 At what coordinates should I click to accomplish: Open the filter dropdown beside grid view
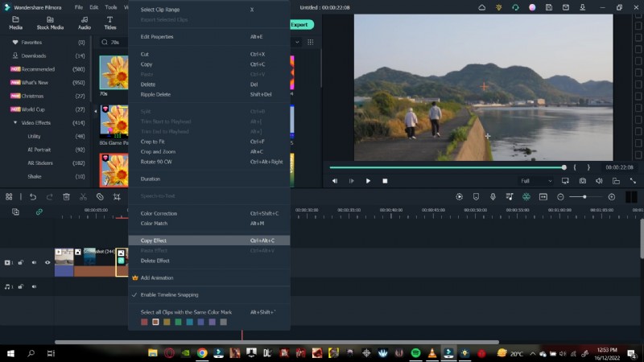pos(298,42)
